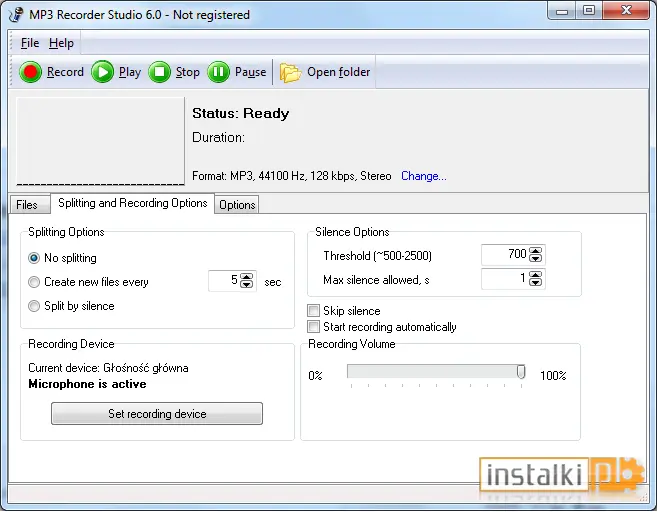Click the 0% volume label
This screenshot has width=657, height=512.
tap(315, 375)
